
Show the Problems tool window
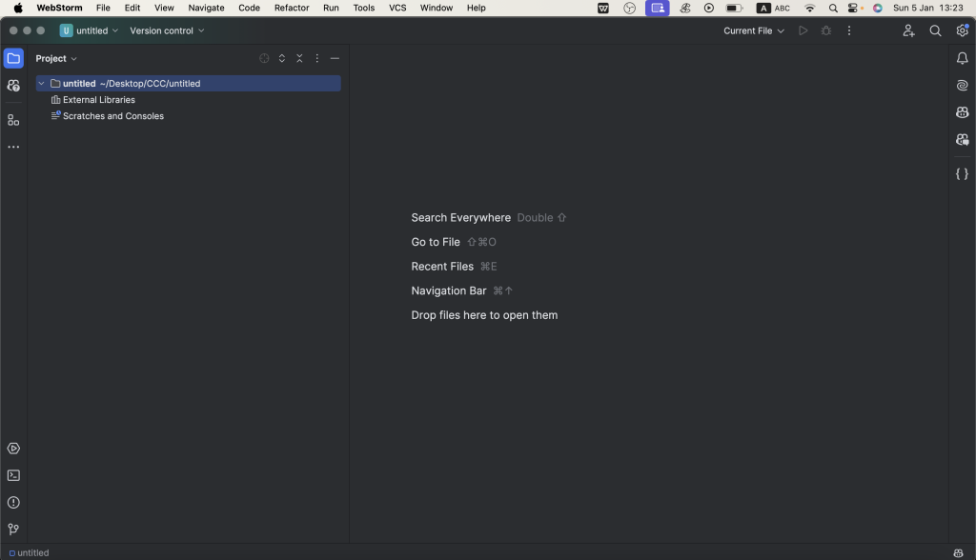13,502
